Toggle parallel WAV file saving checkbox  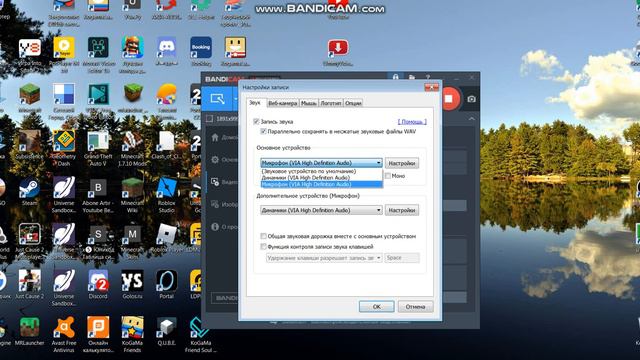(x=263, y=131)
